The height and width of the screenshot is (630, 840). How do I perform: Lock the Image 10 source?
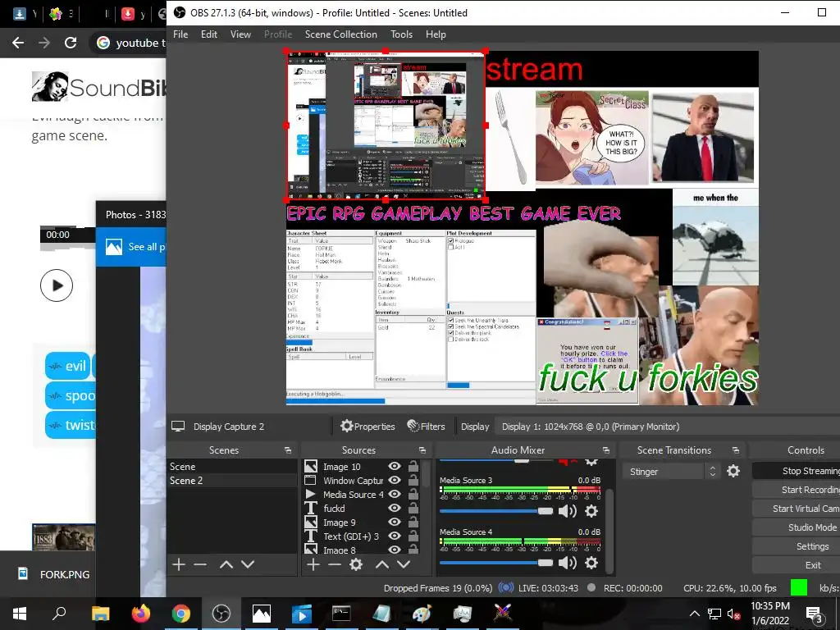[413, 466]
